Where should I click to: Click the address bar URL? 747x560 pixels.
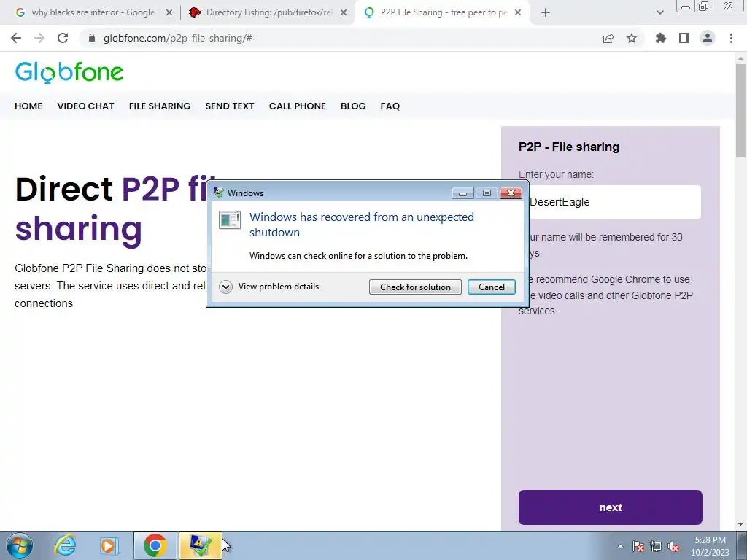click(x=178, y=38)
